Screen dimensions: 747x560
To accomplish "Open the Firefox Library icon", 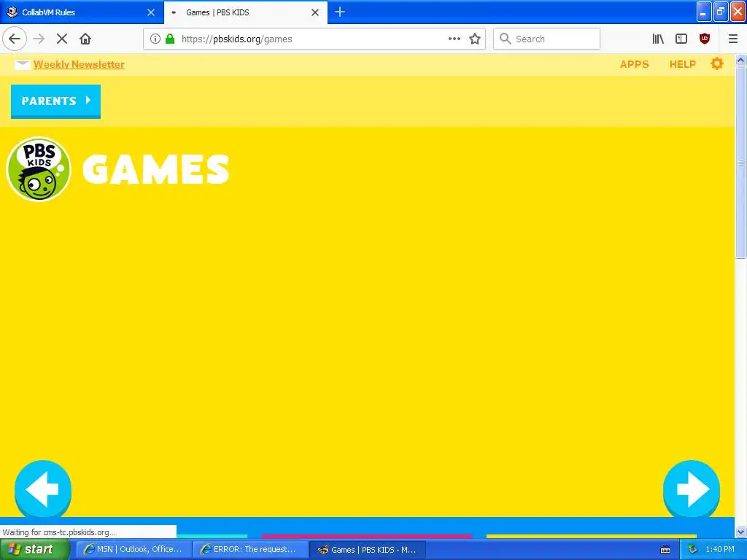I will pyautogui.click(x=658, y=39).
